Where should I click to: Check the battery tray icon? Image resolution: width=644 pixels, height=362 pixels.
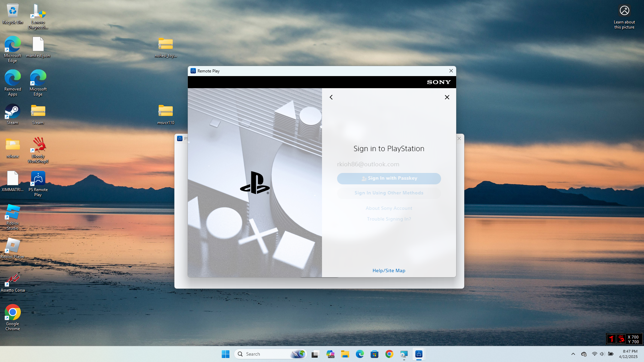[x=610, y=354]
